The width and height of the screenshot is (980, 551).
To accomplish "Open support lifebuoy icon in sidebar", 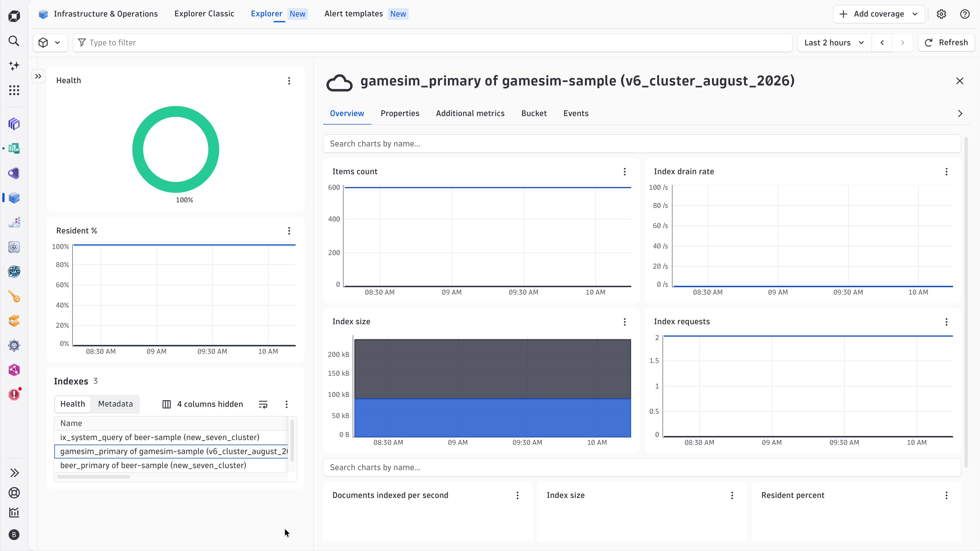I will pos(14,493).
